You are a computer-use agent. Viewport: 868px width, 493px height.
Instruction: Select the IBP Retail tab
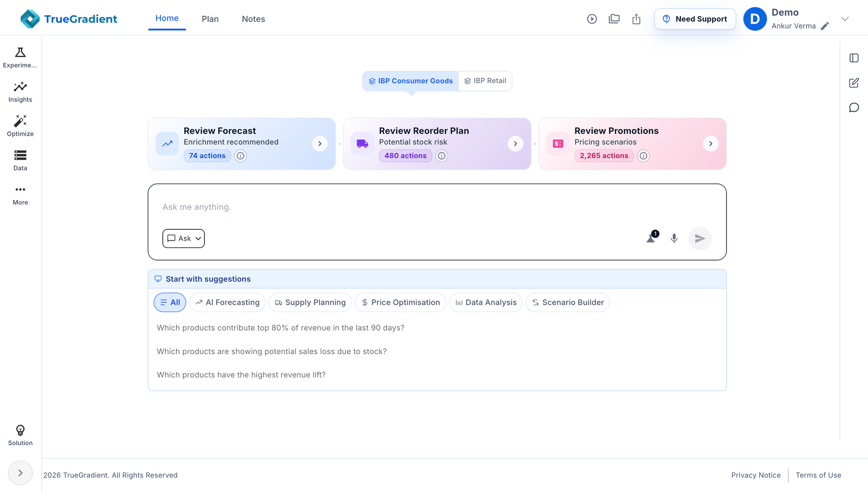pos(485,81)
